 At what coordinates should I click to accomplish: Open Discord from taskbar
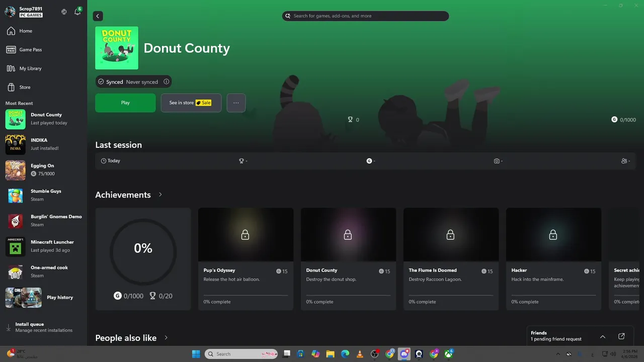404,354
